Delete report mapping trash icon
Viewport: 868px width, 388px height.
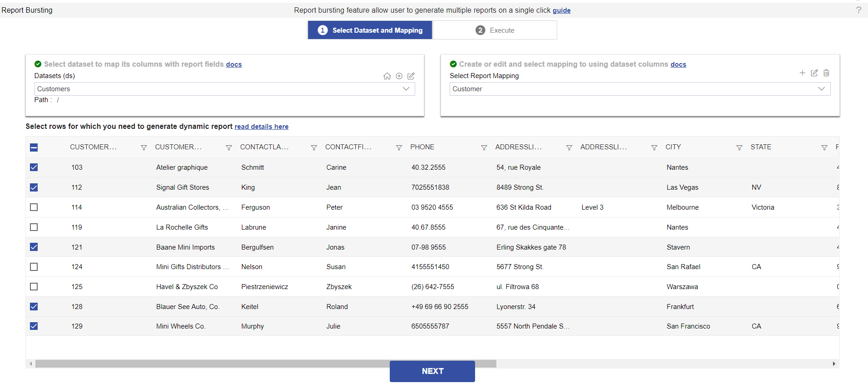tap(826, 73)
